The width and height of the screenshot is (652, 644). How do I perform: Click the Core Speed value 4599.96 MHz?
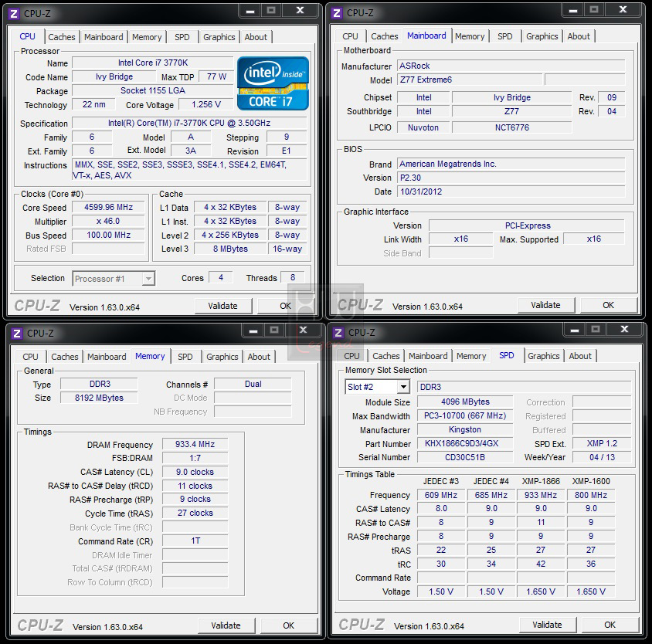click(x=108, y=208)
